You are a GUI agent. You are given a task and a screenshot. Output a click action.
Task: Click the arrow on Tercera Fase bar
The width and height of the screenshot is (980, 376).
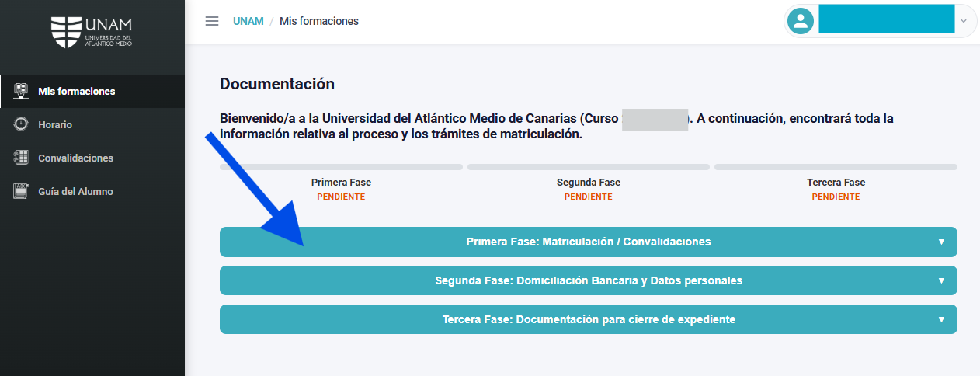[x=941, y=319]
